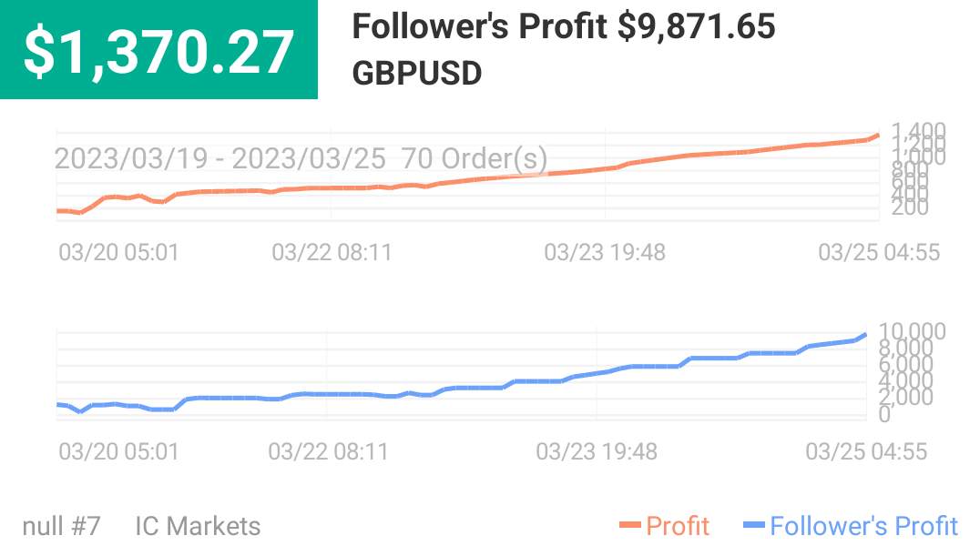The width and height of the screenshot is (980, 556).
Task: Click the 10,000 axis label on the follower chart
Action: pyautogui.click(x=912, y=331)
